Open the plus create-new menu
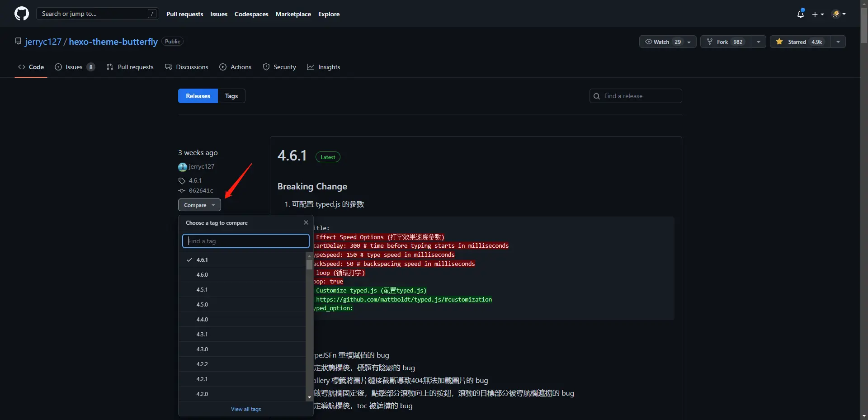Viewport: 868px width, 420px height. 818,14
